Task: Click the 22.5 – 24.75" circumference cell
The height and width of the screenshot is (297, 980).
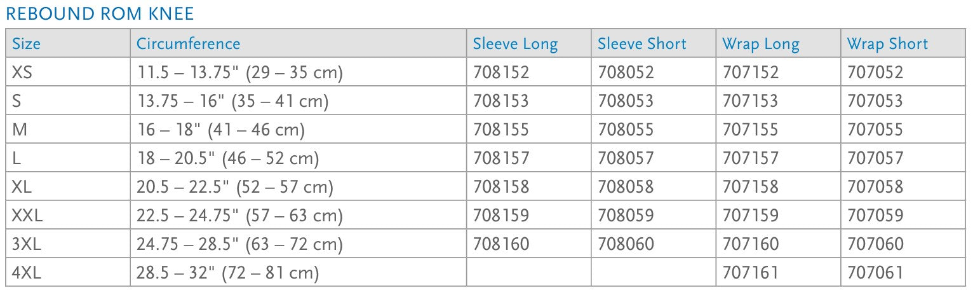Action: (239, 216)
